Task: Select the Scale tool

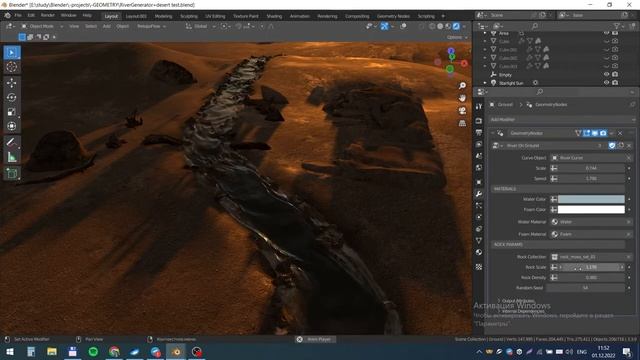Action: click(x=12, y=111)
